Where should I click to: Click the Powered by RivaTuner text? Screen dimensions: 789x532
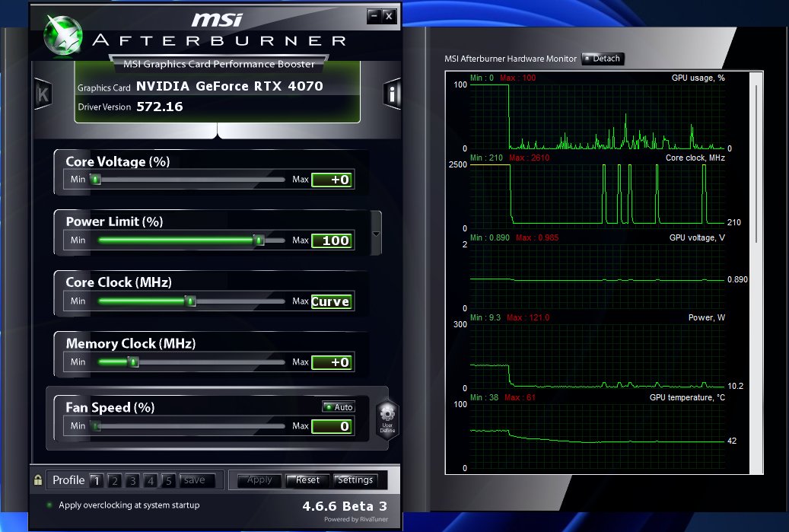click(x=356, y=519)
